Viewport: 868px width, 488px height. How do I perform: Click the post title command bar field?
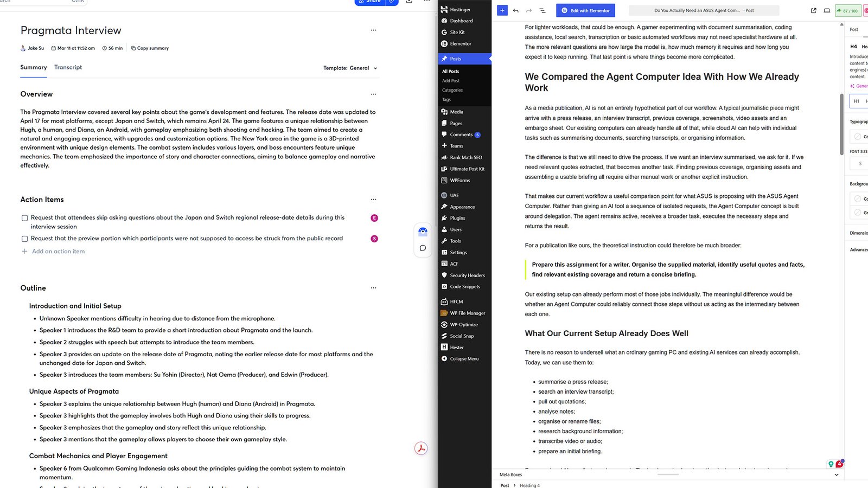[704, 10]
